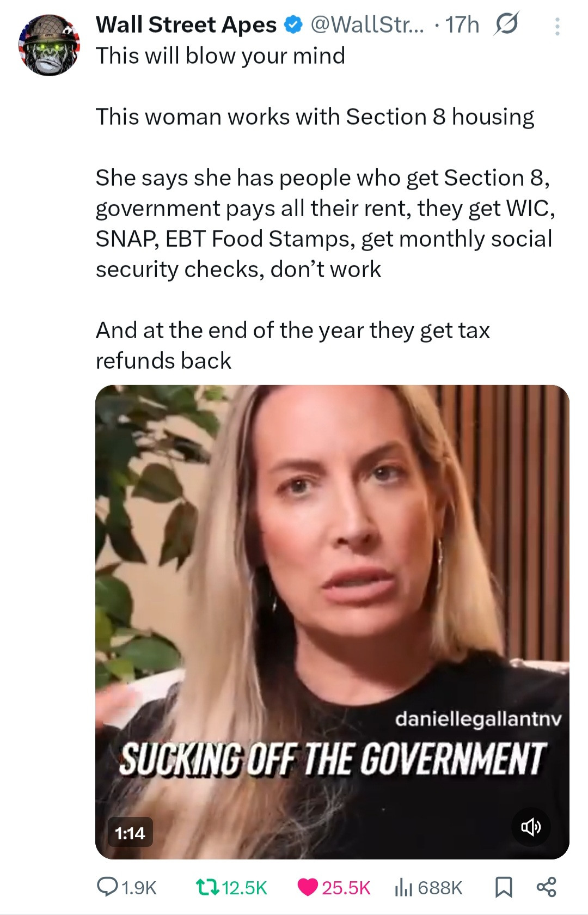The width and height of the screenshot is (588, 915).
Task: Click the 12.5K repost count
Action: [244, 888]
